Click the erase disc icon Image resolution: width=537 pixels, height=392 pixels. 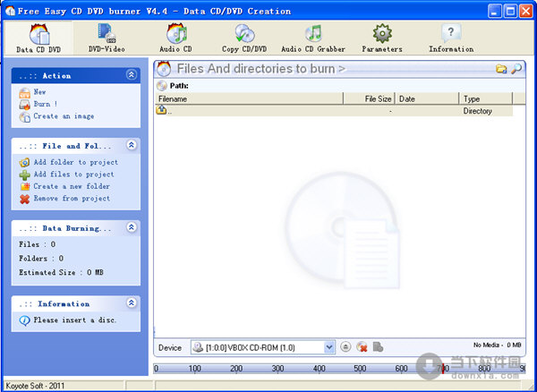[x=362, y=347]
